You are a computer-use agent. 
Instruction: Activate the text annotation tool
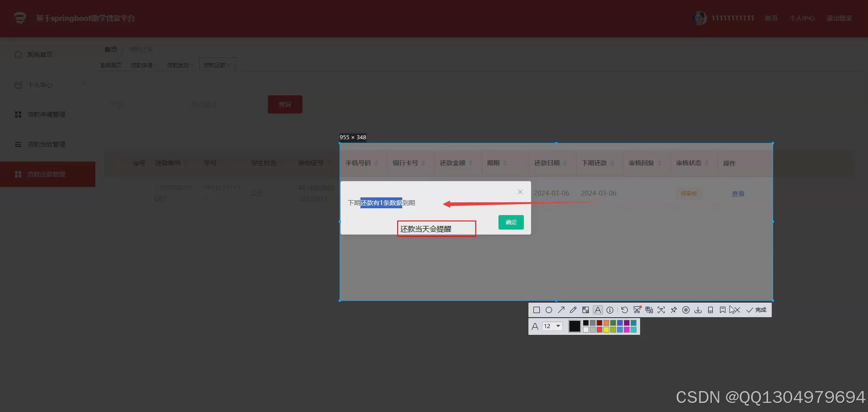pyautogui.click(x=598, y=309)
